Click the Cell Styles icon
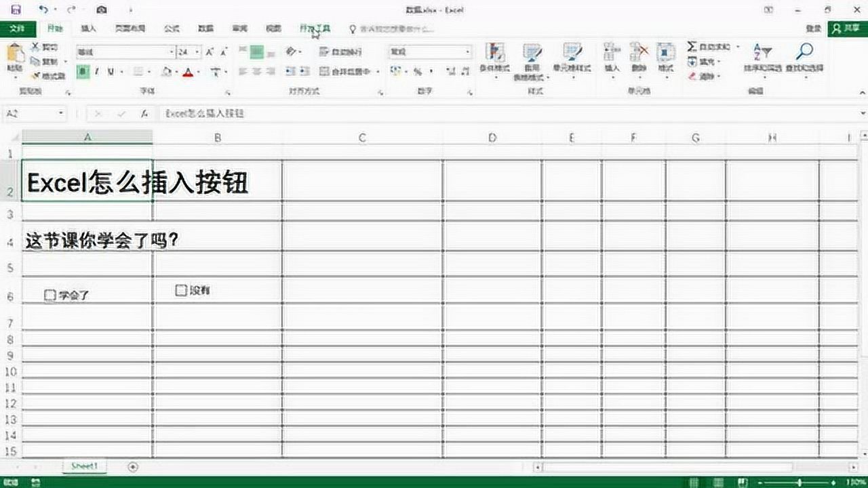The image size is (868, 488). [572, 53]
